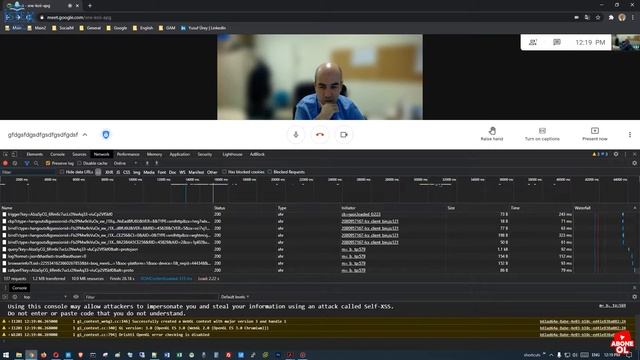Viewport: 640px width, 360px height.
Task: Filter requests by XHR type
Action: (x=109, y=172)
